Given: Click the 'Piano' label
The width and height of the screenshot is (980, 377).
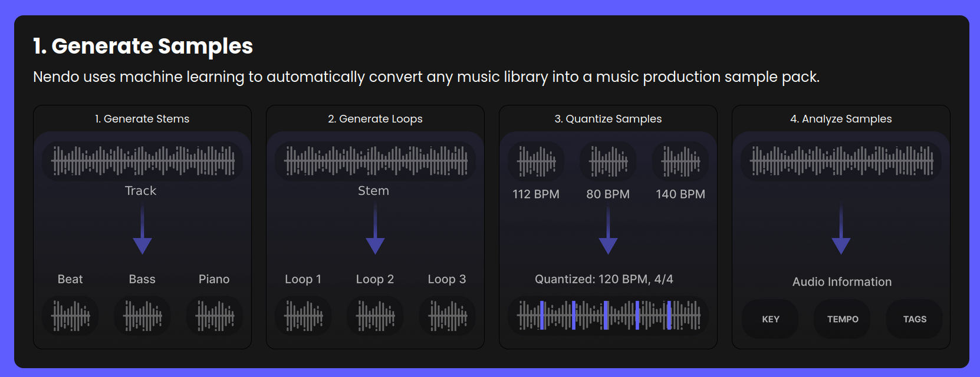Looking at the screenshot, I should tap(214, 279).
